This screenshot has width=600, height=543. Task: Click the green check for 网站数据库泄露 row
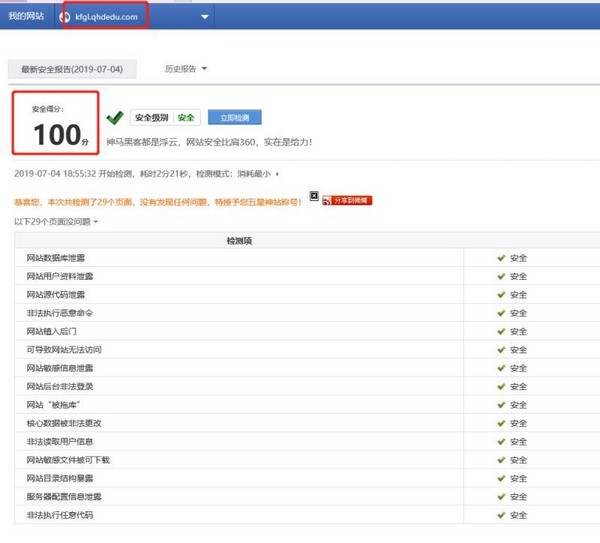tap(501, 258)
